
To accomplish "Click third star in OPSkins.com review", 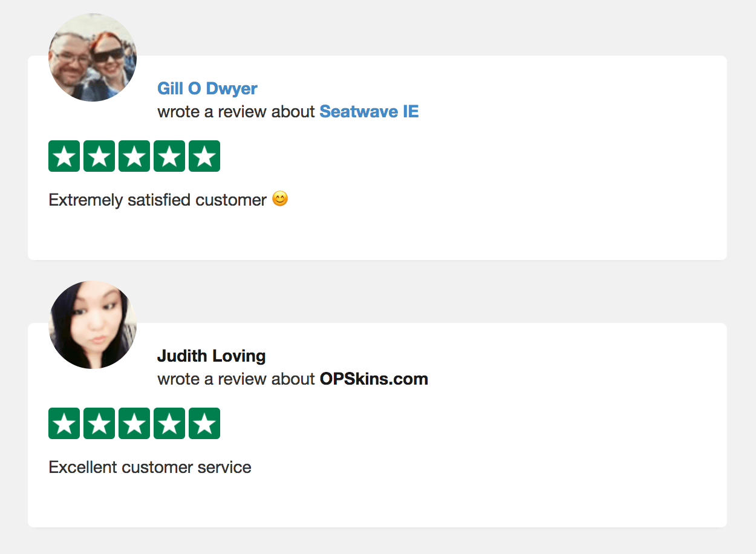I will 134,423.
